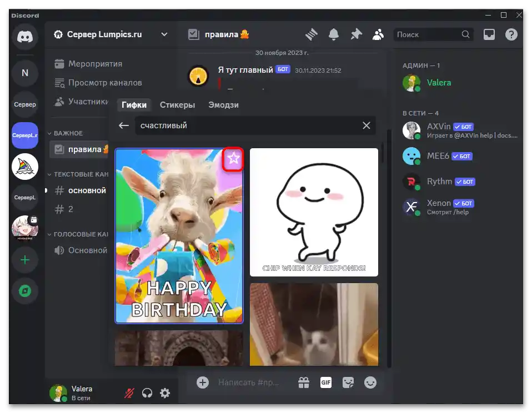Open attachment plus button in message bar
Image resolution: width=532 pixels, height=413 pixels.
203,382
